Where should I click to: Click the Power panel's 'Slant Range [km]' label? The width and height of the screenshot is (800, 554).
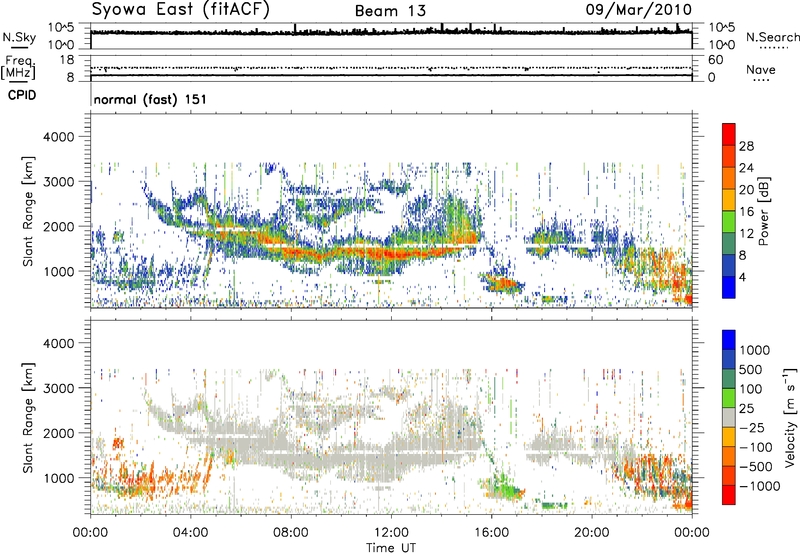(x=28, y=211)
